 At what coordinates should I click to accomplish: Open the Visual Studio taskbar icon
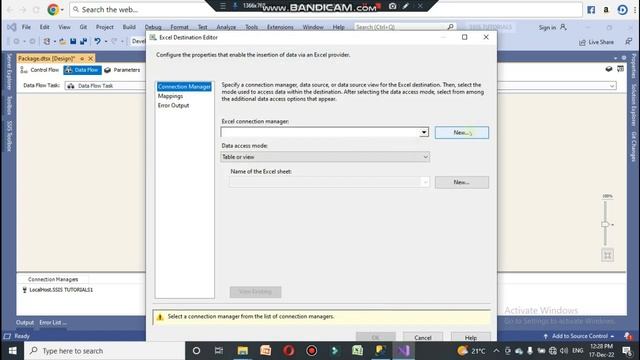pos(403,351)
